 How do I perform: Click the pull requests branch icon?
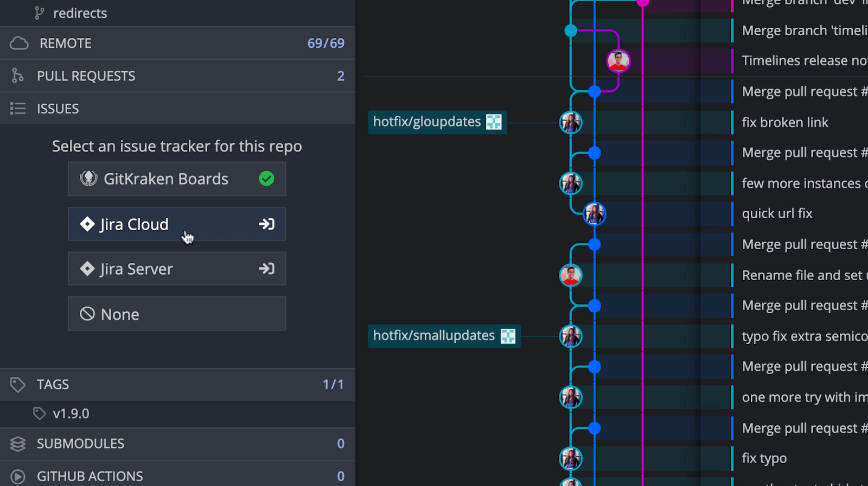click(x=17, y=76)
